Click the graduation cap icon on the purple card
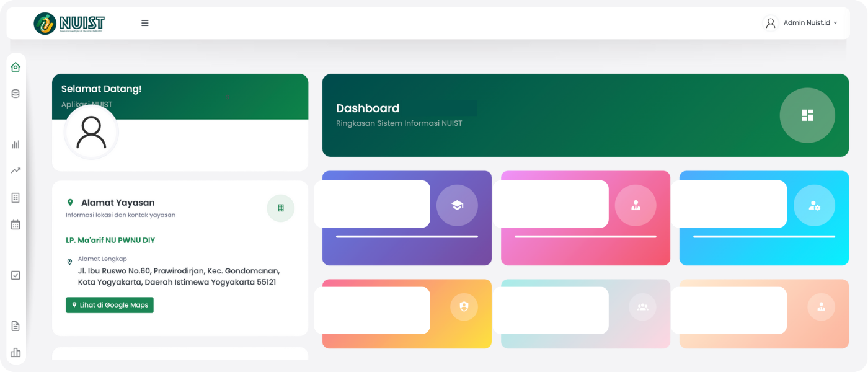The width and height of the screenshot is (868, 372). [457, 205]
